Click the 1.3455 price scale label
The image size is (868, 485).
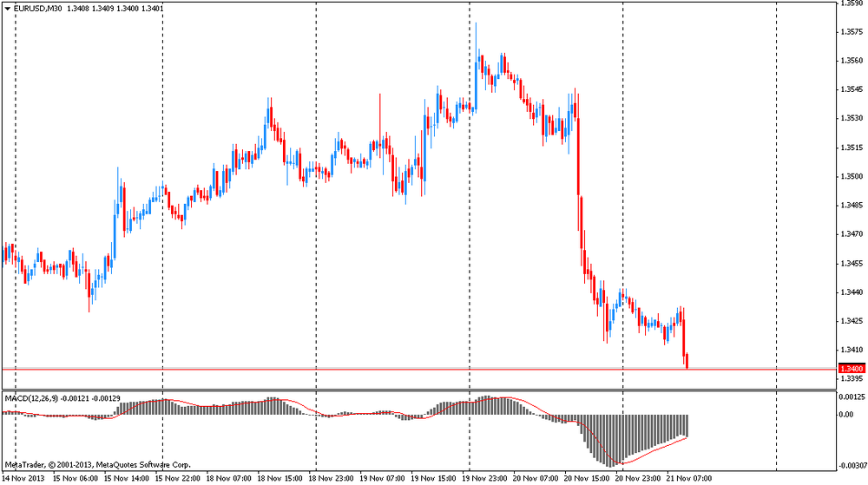852,263
